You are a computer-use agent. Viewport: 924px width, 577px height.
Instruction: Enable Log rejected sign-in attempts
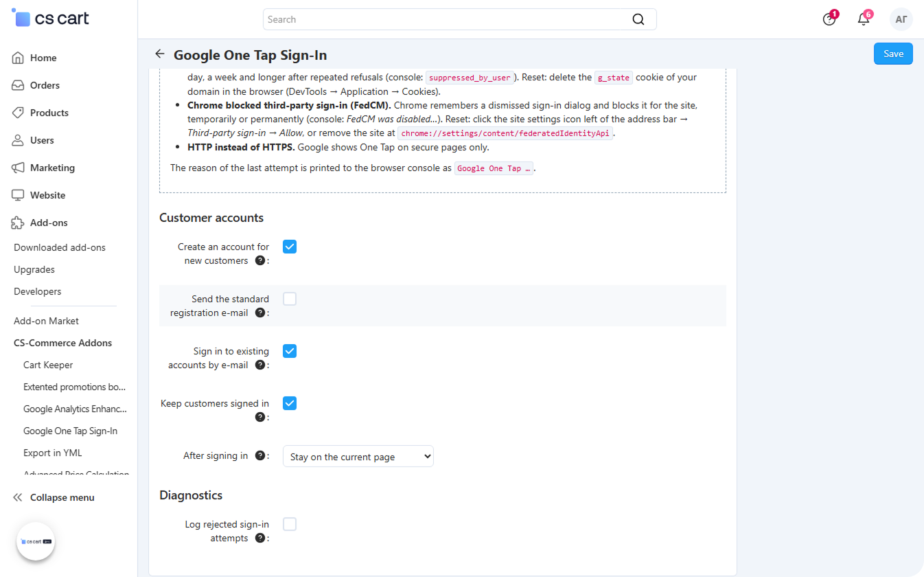point(290,524)
